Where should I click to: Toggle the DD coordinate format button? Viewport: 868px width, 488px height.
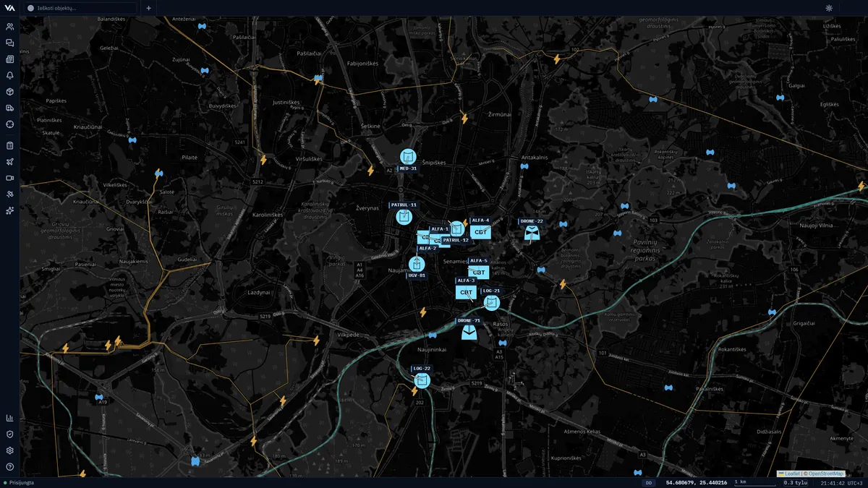[x=649, y=482]
